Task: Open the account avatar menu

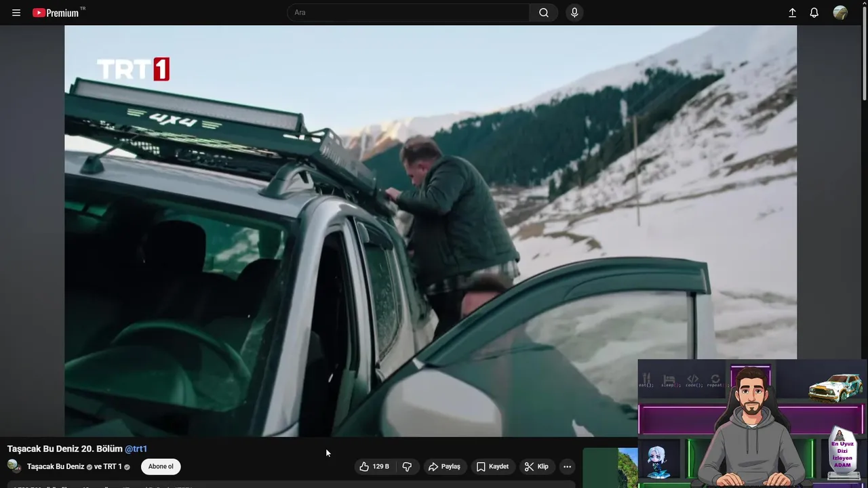Action: point(840,13)
